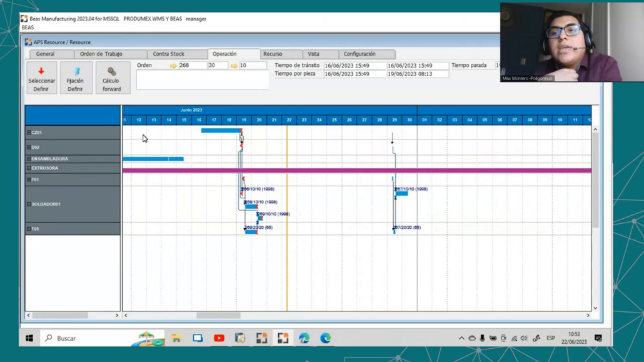Click the yellow arrow next to Orden

(173, 66)
